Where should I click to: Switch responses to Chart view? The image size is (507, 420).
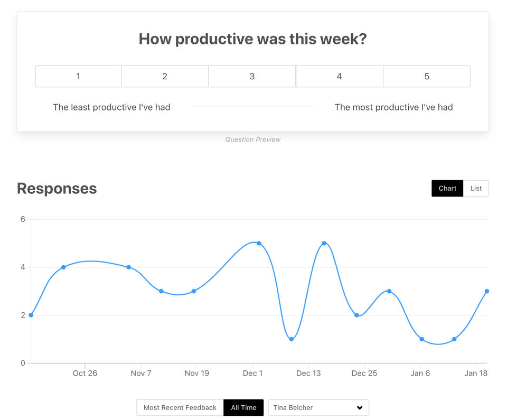pyautogui.click(x=447, y=189)
